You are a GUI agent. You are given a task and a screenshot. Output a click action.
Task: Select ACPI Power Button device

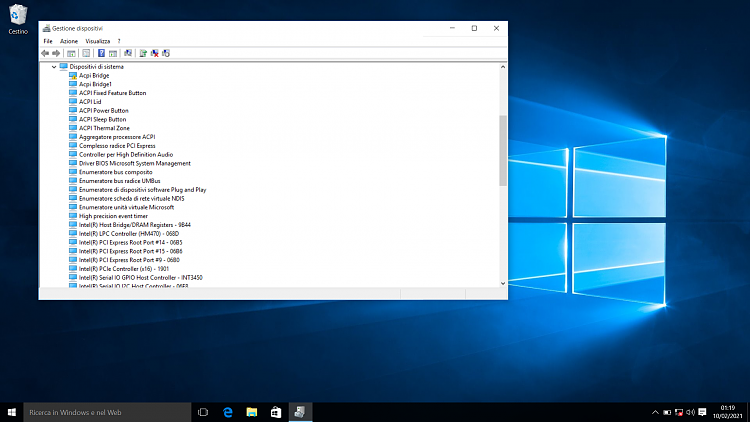pyautogui.click(x=104, y=111)
